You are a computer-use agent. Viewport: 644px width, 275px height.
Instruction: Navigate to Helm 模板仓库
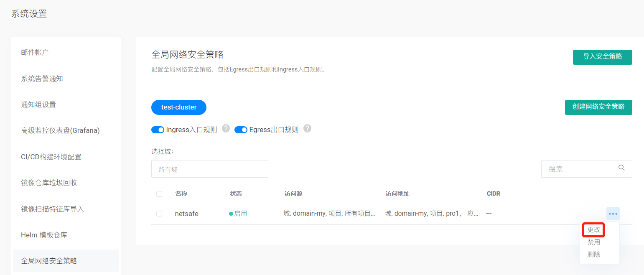44,235
